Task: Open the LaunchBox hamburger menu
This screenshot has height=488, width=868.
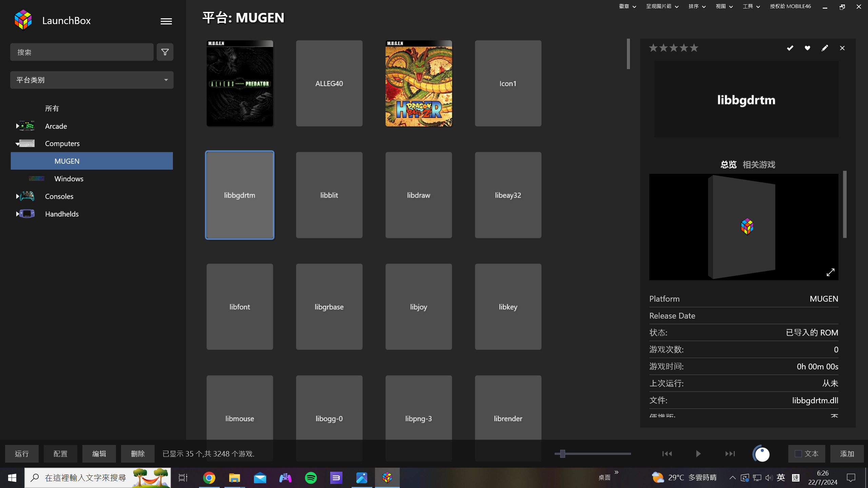Action: coord(166,21)
